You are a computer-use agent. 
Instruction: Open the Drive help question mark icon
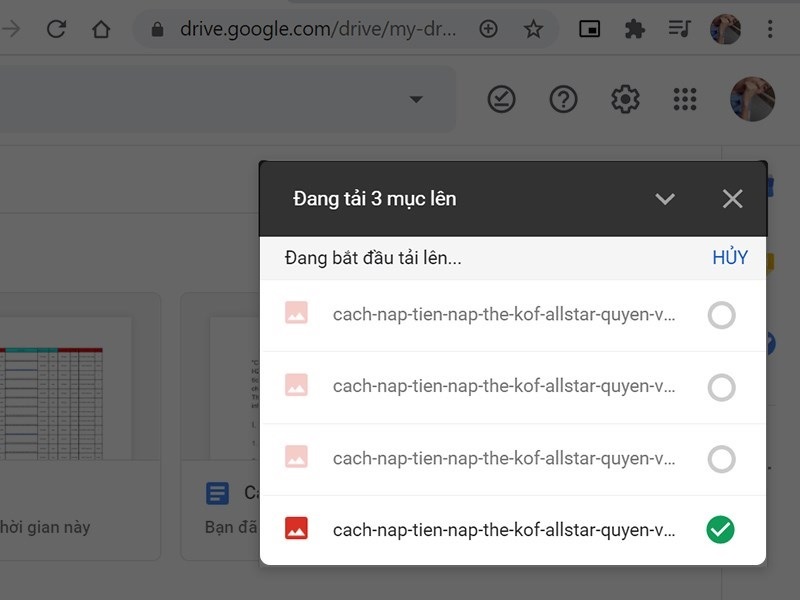562,99
